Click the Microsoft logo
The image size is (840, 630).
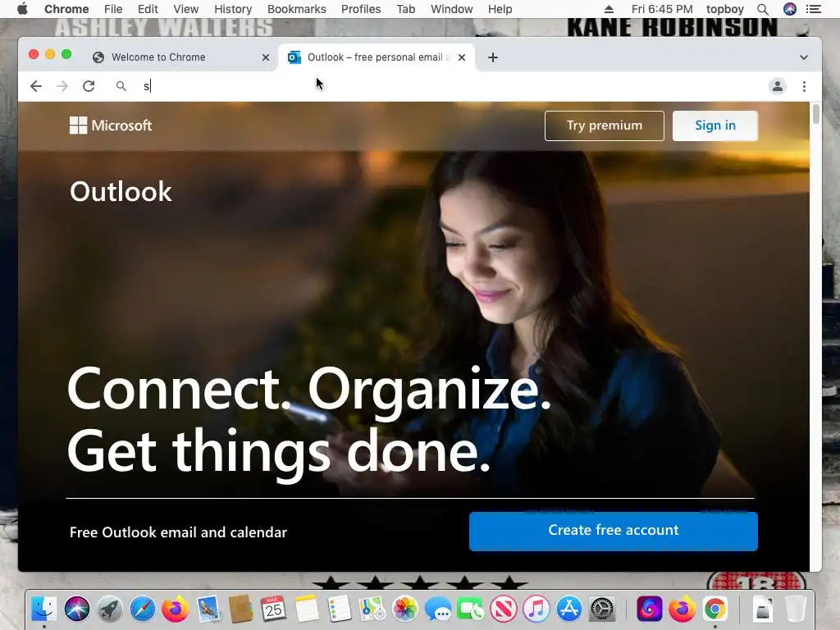[x=111, y=126]
